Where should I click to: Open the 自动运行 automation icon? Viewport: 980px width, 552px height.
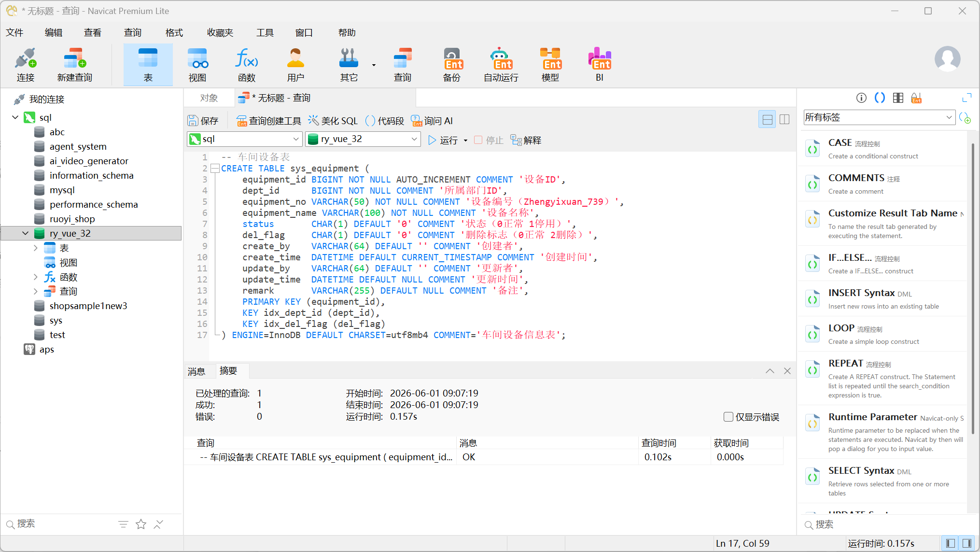coord(501,65)
